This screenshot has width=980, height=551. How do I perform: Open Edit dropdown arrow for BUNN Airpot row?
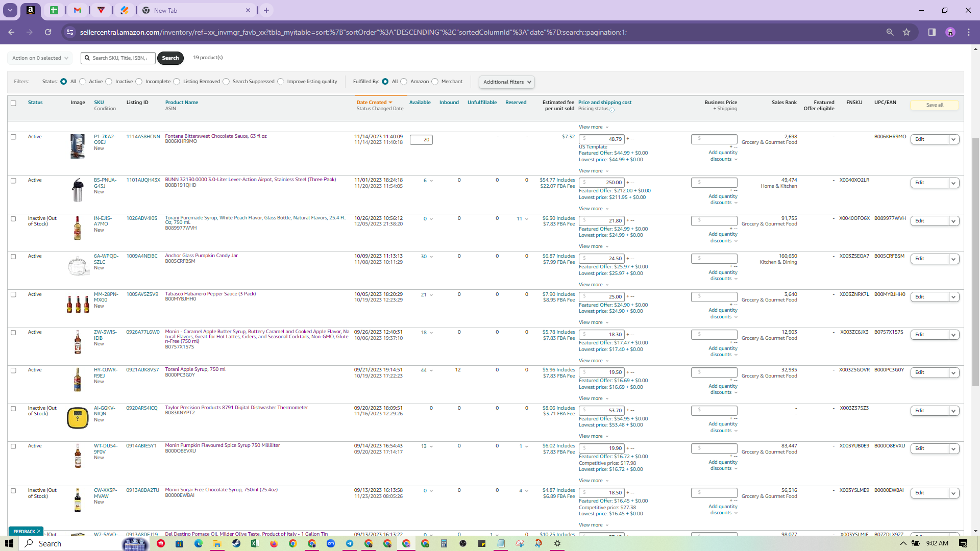pos(953,183)
